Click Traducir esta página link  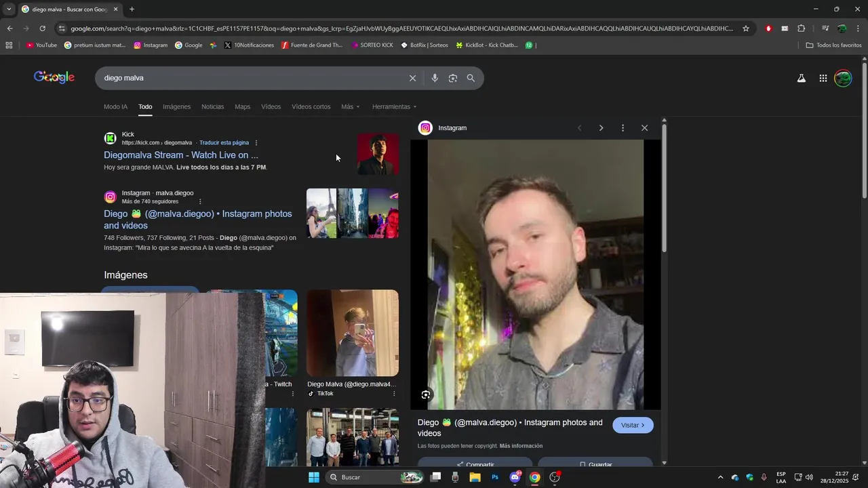click(x=224, y=143)
